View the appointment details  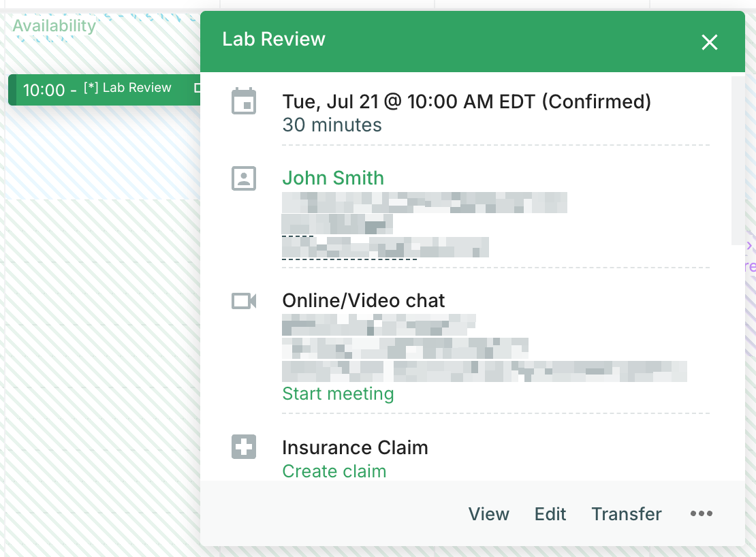pos(488,514)
